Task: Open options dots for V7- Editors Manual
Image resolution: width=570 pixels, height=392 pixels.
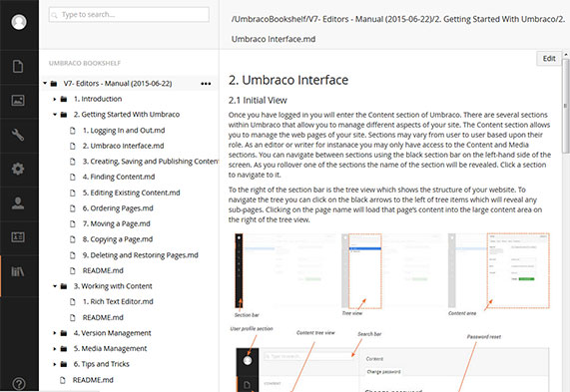Action: click(x=206, y=84)
